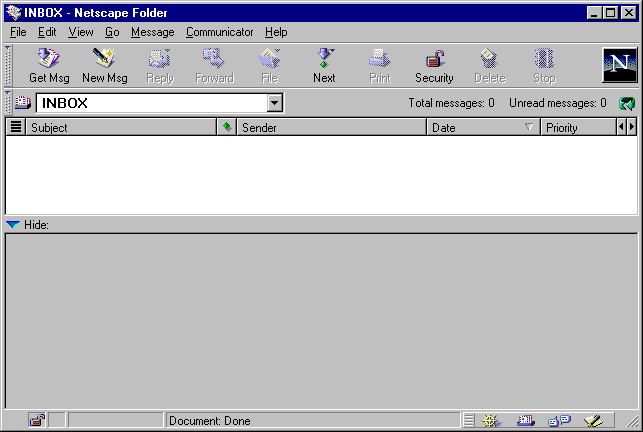Screen dimensions: 643x432
Task: Open the Edit menu
Action: [47, 32]
